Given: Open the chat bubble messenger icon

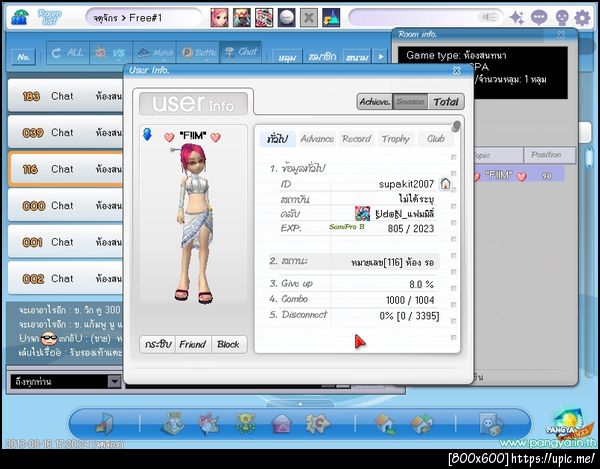Looking at the screenshot, I should coord(539,18).
